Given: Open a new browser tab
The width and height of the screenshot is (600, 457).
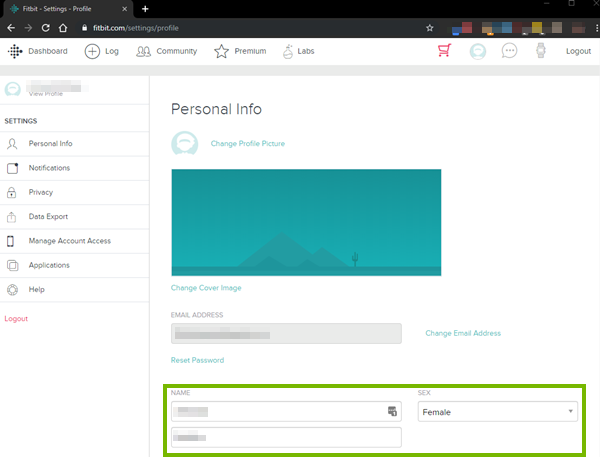Looking at the screenshot, I should pyautogui.click(x=145, y=9).
